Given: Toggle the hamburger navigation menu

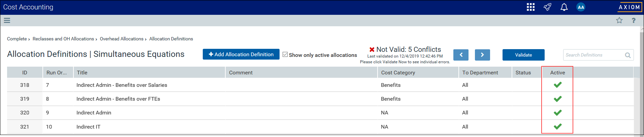Looking at the screenshot, I should [x=7, y=20].
